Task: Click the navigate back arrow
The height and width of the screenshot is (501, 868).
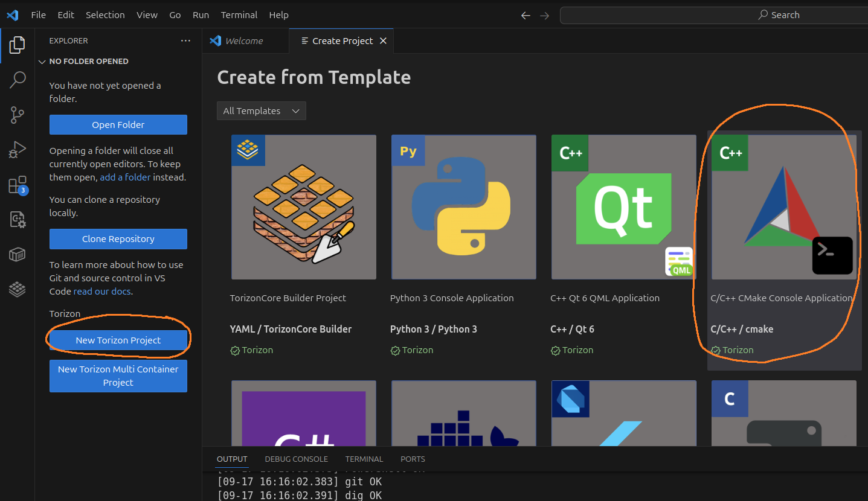Action: click(526, 16)
